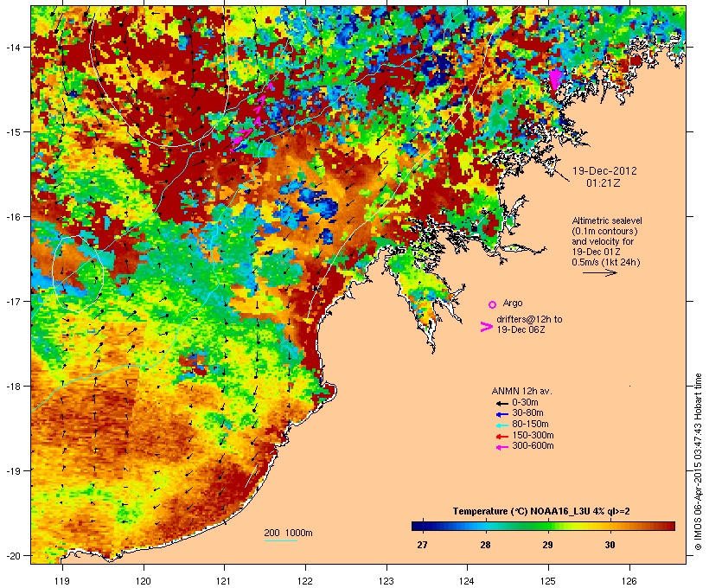This screenshot has height=588, width=709.
Task: Click the 150-300m depth label
Action: coord(533,435)
